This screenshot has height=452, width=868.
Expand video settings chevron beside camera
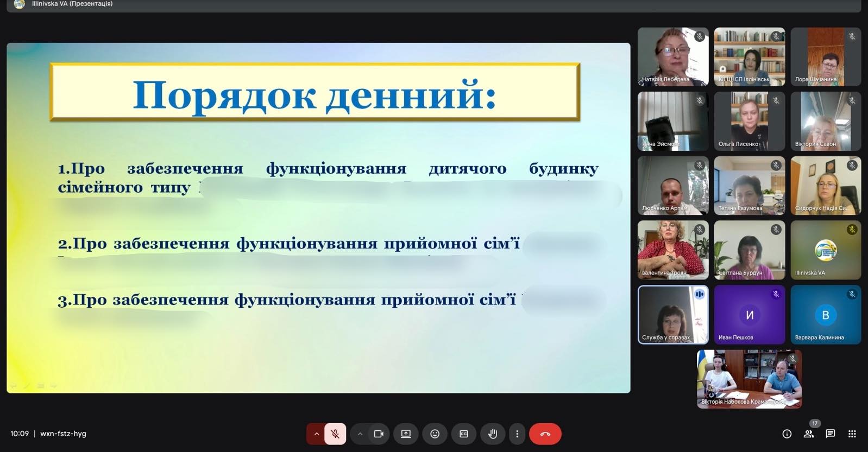[360, 434]
